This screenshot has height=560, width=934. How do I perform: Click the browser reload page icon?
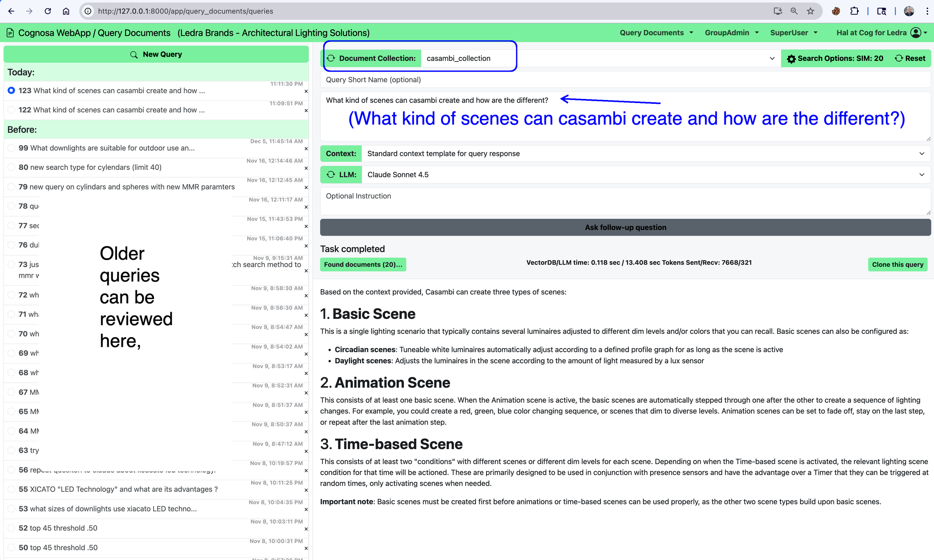[47, 11]
